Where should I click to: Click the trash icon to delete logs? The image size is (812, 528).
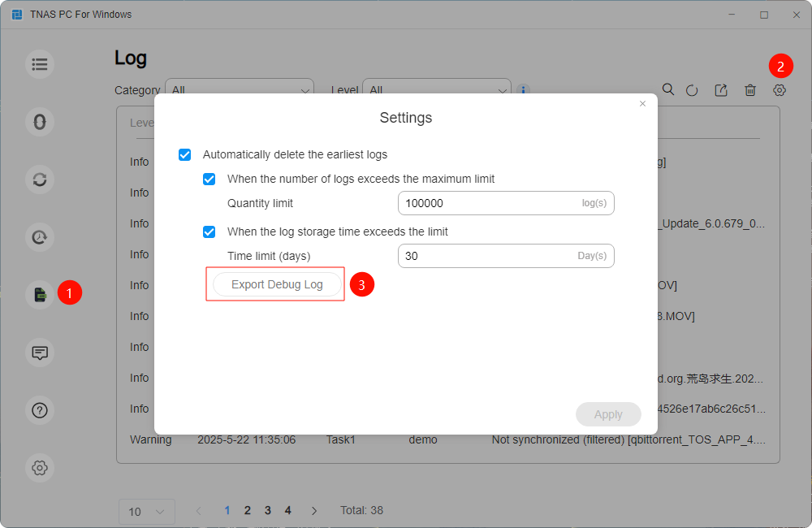click(x=749, y=90)
